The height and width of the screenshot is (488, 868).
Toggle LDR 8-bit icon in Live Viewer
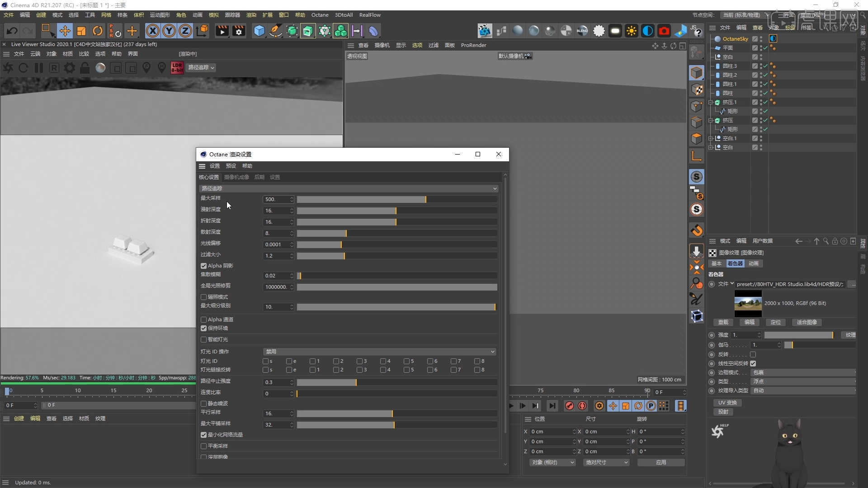[177, 68]
